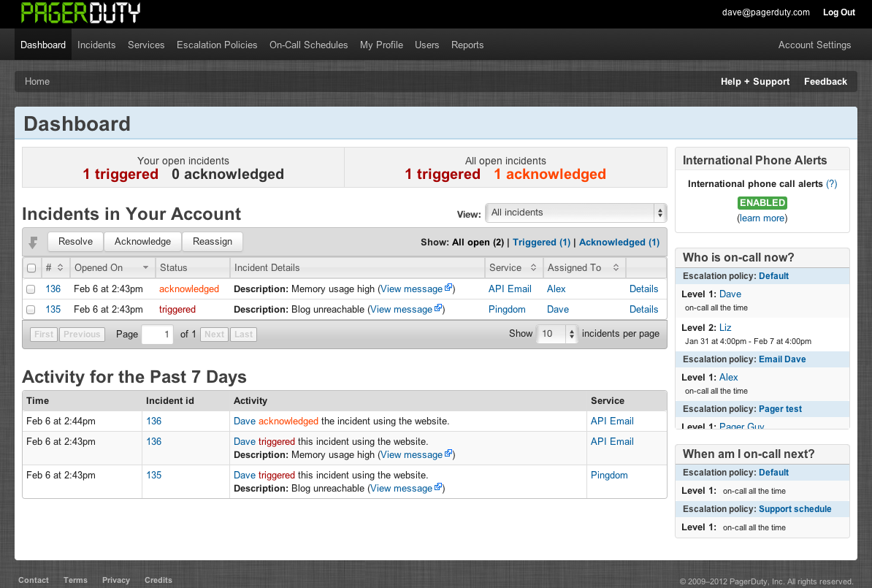Open external link icon for Memory usage incident
This screenshot has width=872, height=588.
(x=449, y=288)
